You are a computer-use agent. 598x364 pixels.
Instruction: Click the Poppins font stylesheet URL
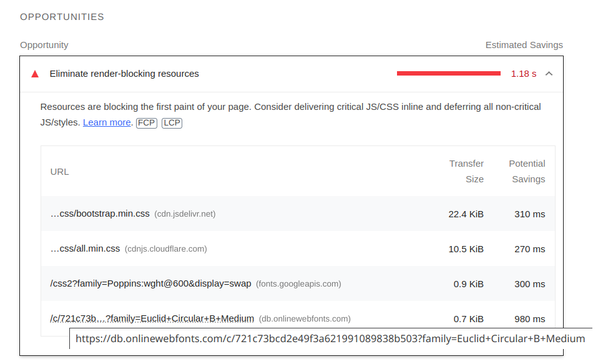click(151, 283)
